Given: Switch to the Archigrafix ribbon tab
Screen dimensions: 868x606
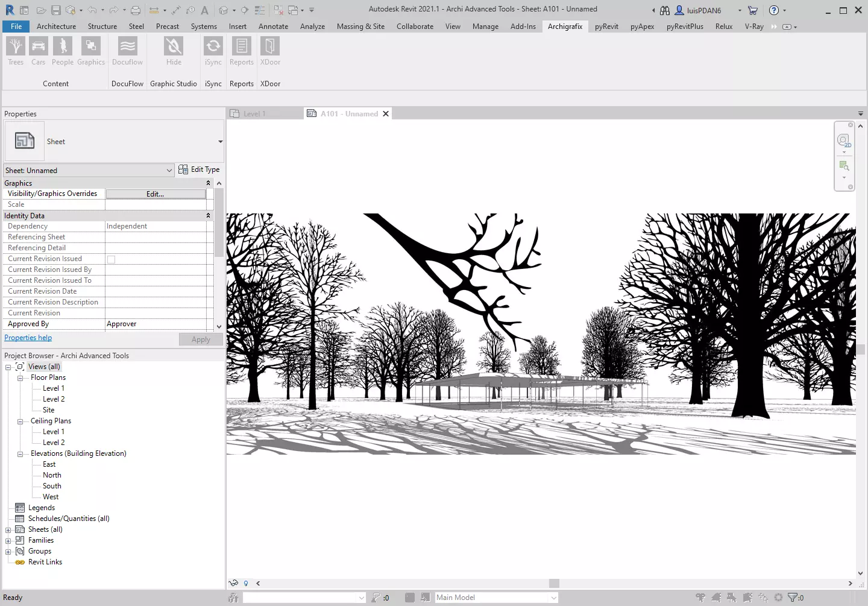Looking at the screenshot, I should click(x=565, y=26).
